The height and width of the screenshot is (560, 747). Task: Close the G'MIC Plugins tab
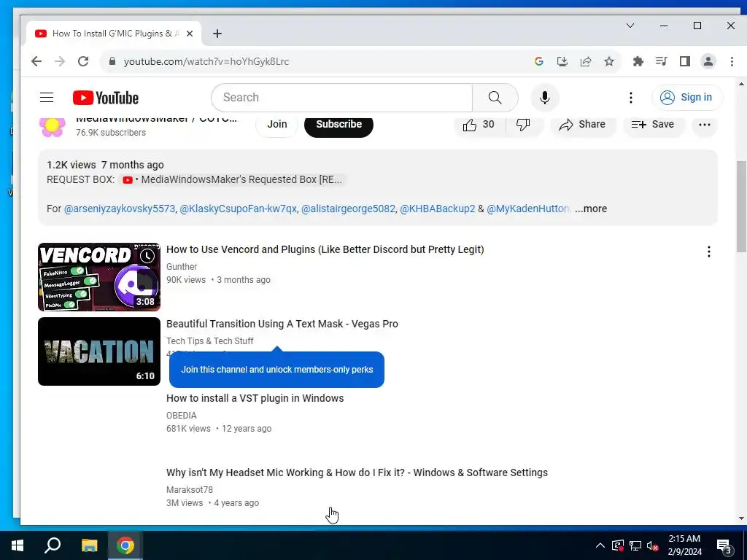click(x=190, y=34)
